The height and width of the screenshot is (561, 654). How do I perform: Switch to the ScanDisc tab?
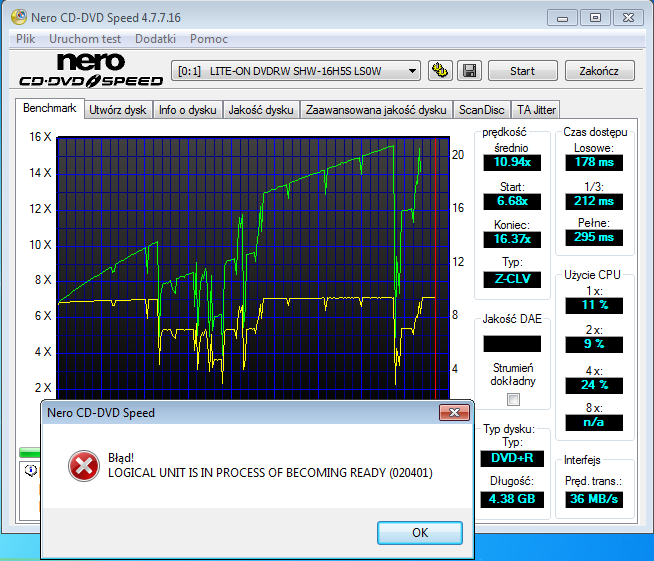click(x=482, y=110)
